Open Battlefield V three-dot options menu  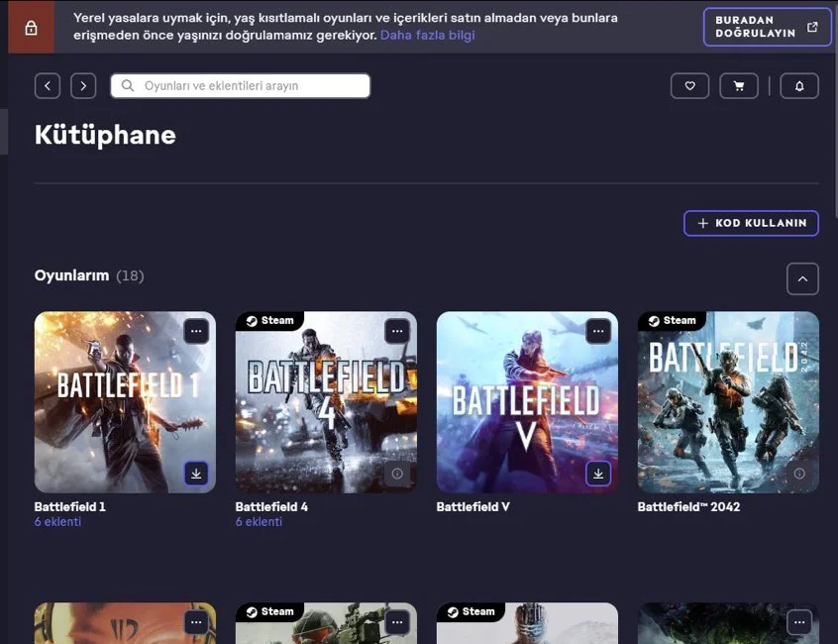pos(598,331)
